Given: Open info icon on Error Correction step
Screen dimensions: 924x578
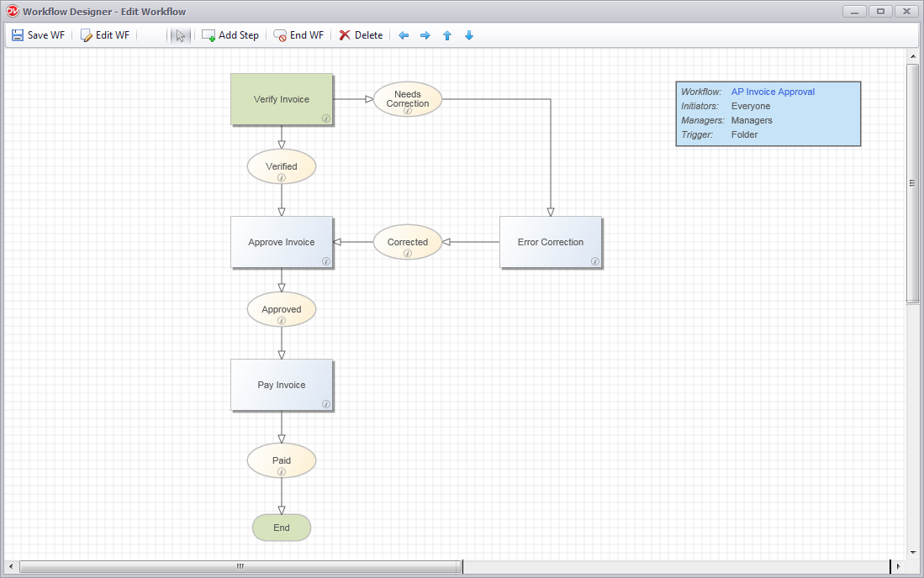Looking at the screenshot, I should (x=594, y=261).
